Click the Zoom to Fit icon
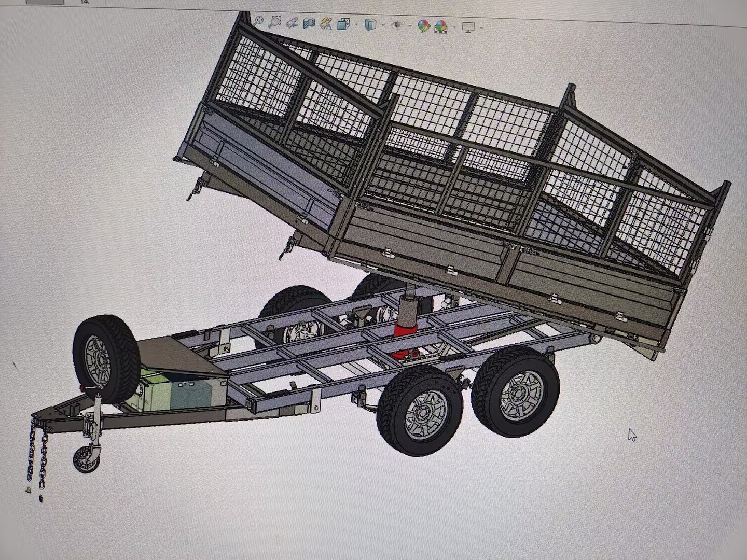 [258, 21]
